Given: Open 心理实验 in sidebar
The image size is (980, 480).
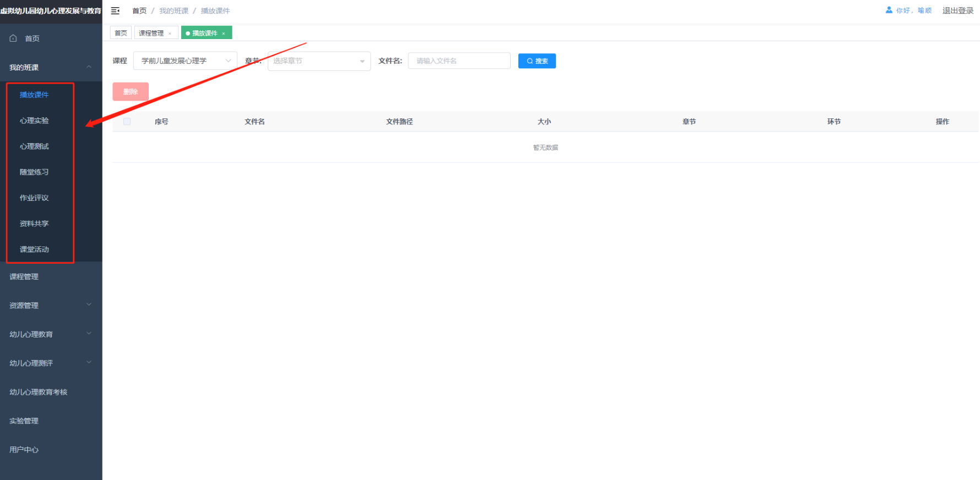Looking at the screenshot, I should 34,121.
